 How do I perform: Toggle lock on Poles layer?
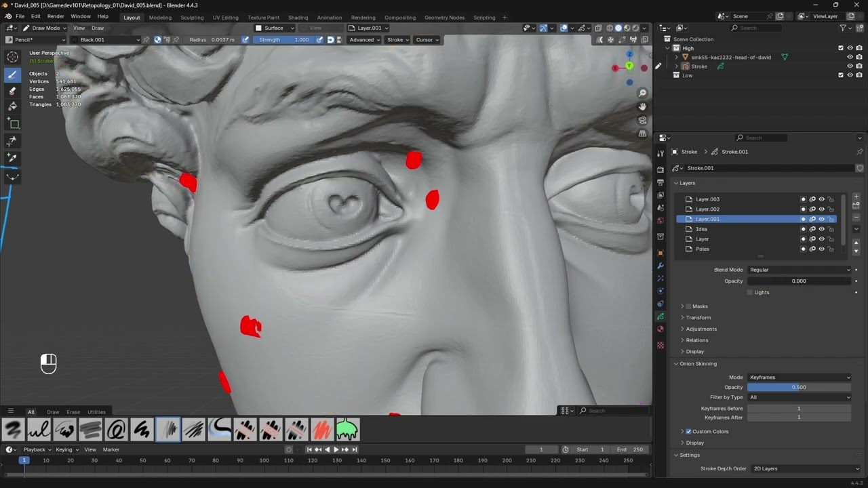(831, 249)
